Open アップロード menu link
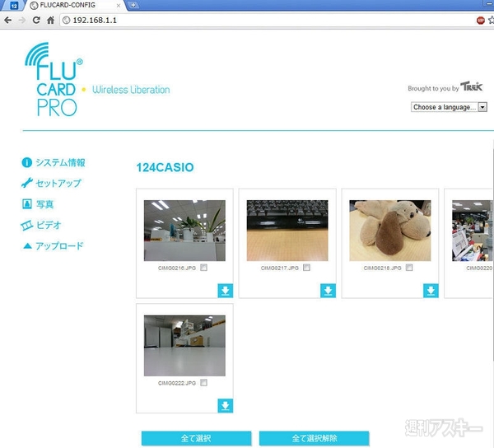 pyautogui.click(x=59, y=245)
